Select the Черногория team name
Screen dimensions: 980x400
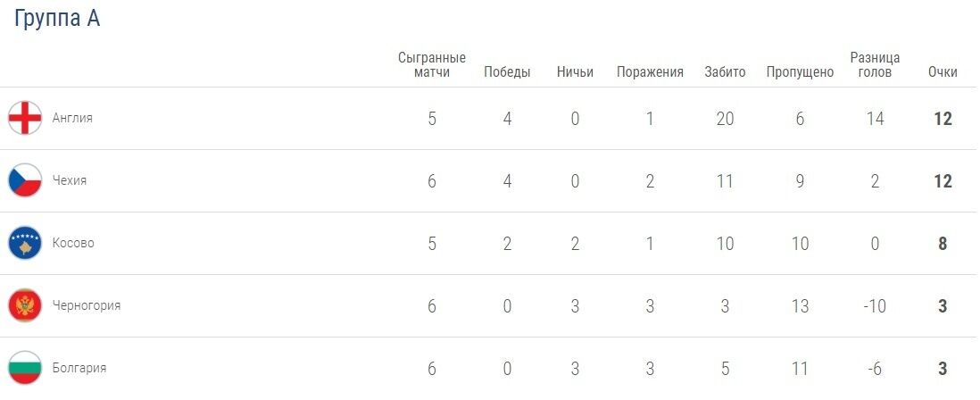[x=87, y=305]
